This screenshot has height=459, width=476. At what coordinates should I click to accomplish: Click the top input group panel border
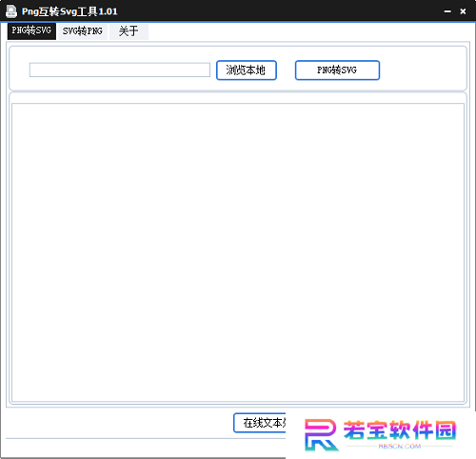point(238,47)
